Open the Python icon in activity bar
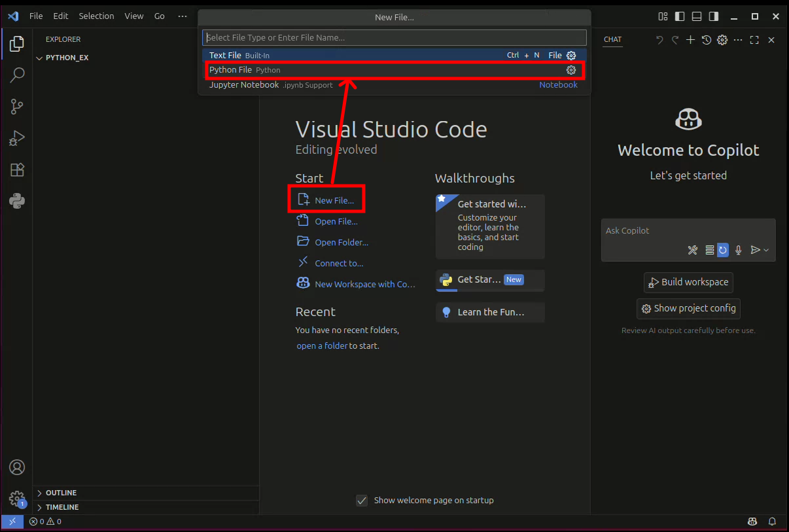Viewport: 789px width, 532px height. pyautogui.click(x=17, y=201)
